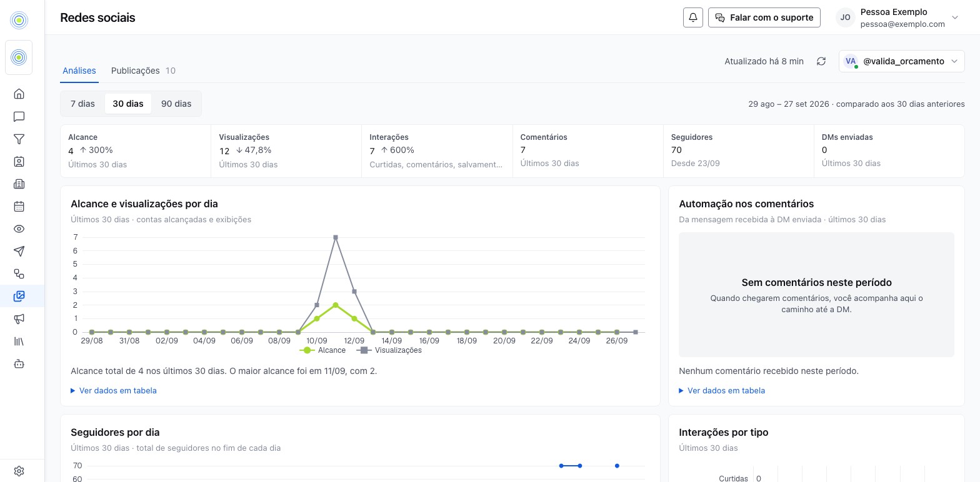Viewport: 980px width, 482px height.
Task: Select the 7 dias range
Action: point(82,104)
